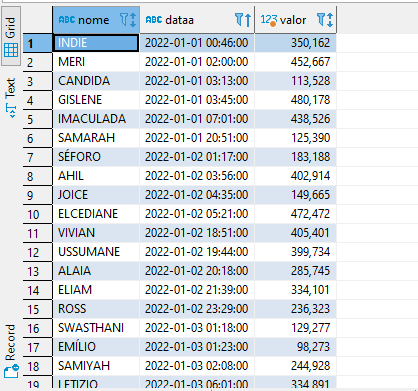The image size is (418, 391).
Task: Open filter icon in dataa column header
Action: (x=239, y=20)
